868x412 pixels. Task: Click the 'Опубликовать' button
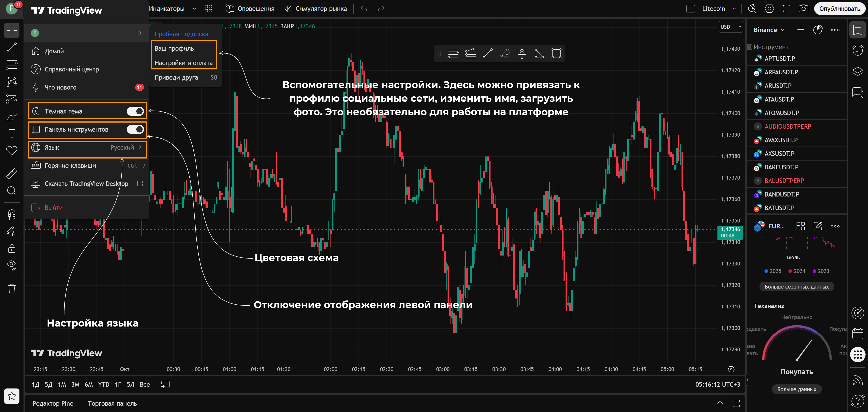point(839,9)
